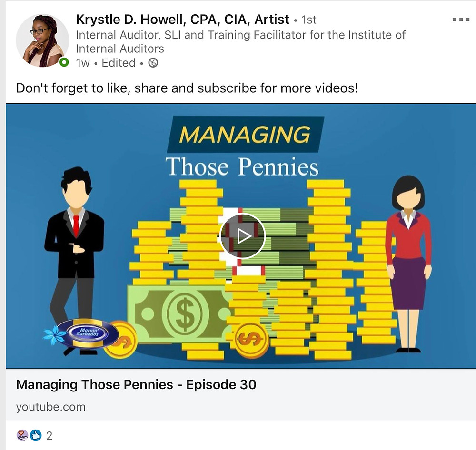Click the purple heart-hand support reaction icon
The height and width of the screenshot is (450, 476).
click(22, 435)
